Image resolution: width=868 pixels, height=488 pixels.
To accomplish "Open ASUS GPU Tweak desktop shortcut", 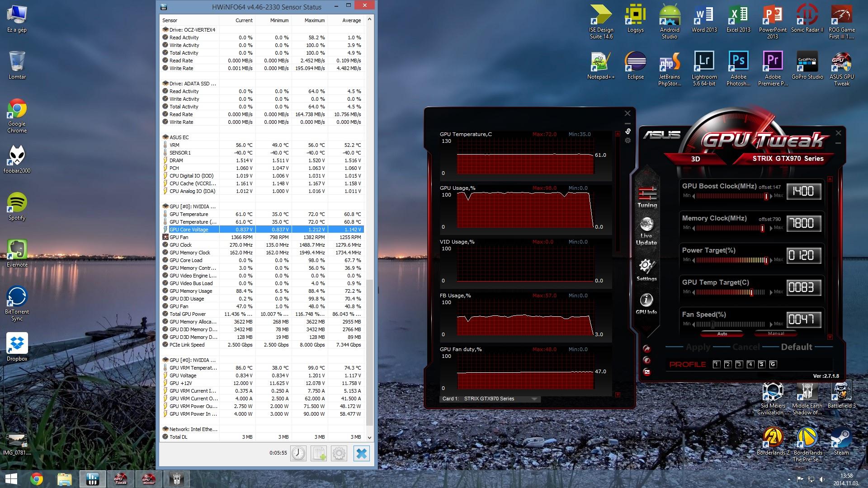I will point(841,69).
